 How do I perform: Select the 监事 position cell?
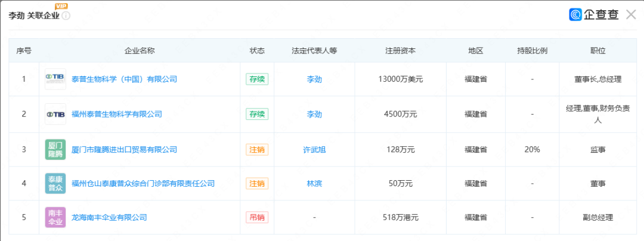(598, 150)
